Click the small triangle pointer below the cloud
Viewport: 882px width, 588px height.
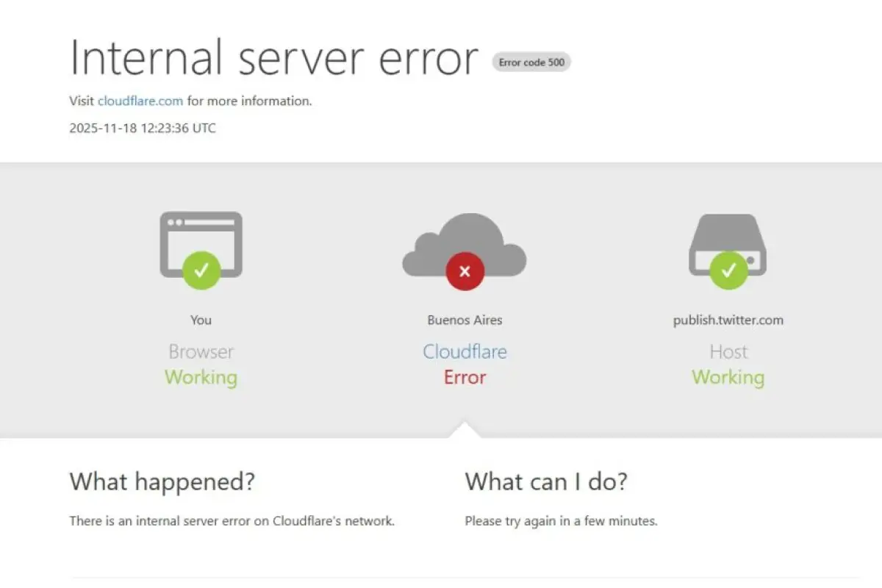[x=465, y=426]
